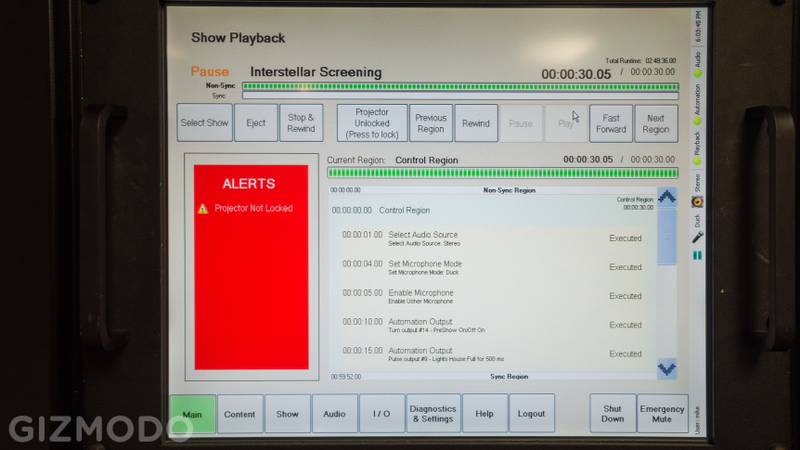Click the Total Runtime value

(x=660, y=60)
